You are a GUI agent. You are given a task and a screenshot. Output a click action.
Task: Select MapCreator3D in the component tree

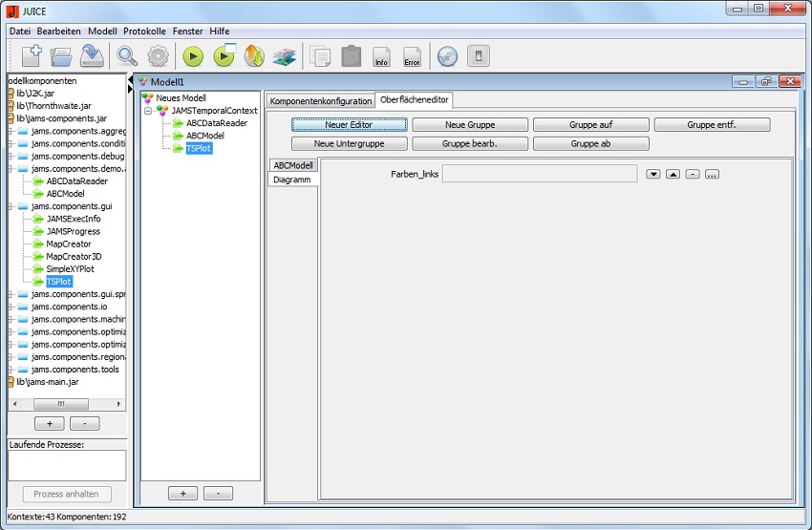(74, 256)
